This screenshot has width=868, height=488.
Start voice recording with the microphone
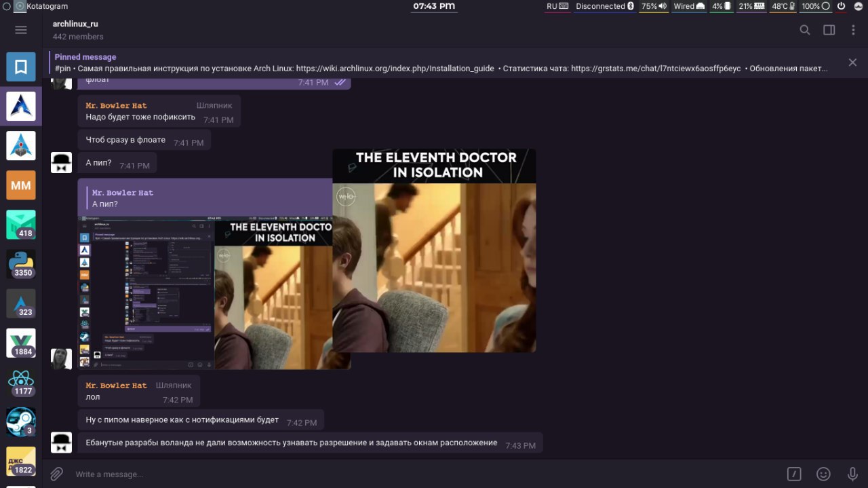pos(852,474)
